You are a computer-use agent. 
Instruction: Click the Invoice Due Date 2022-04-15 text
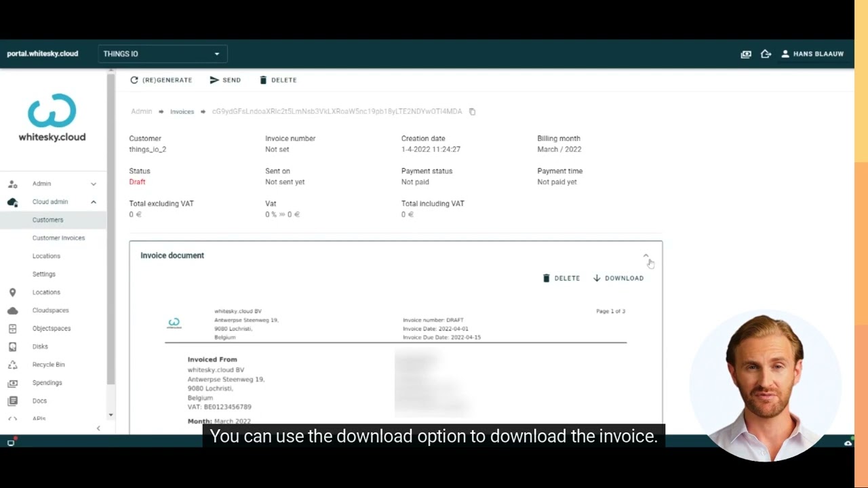coord(441,338)
